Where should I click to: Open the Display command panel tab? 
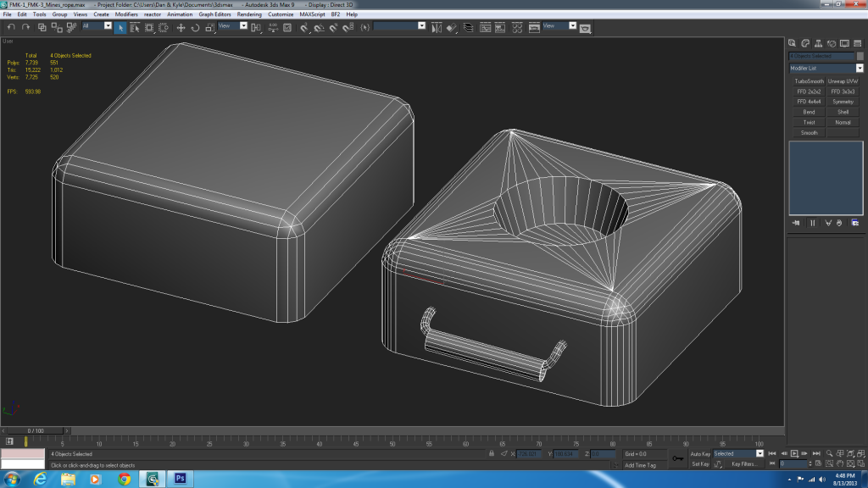(843, 43)
